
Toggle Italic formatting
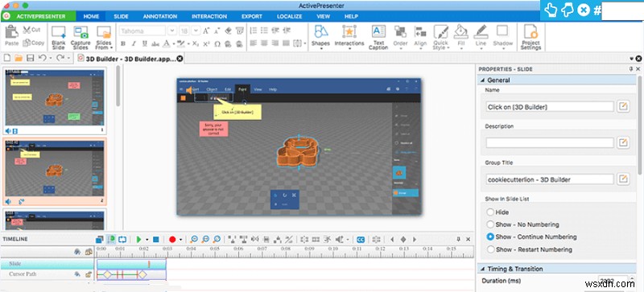134,43
